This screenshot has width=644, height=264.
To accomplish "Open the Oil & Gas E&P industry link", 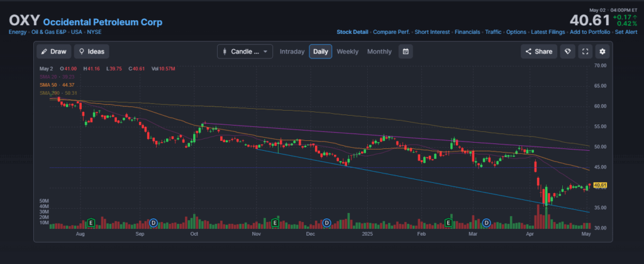I will (x=50, y=32).
